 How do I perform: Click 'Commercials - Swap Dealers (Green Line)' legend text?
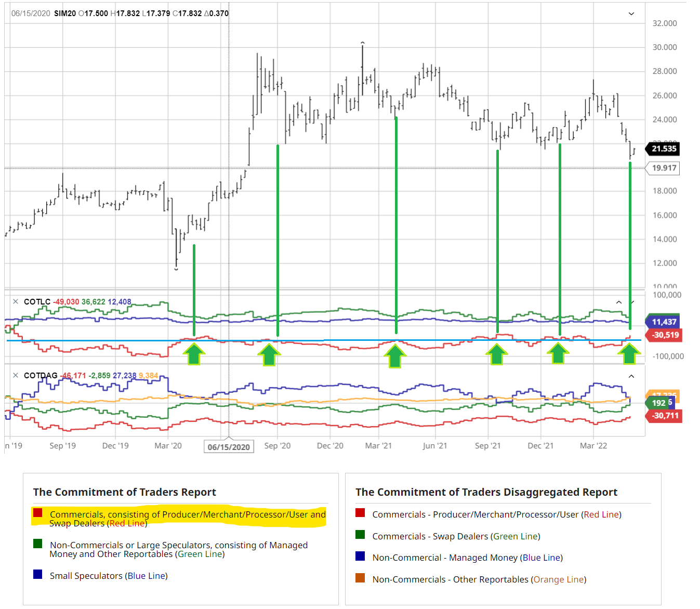tap(456, 536)
